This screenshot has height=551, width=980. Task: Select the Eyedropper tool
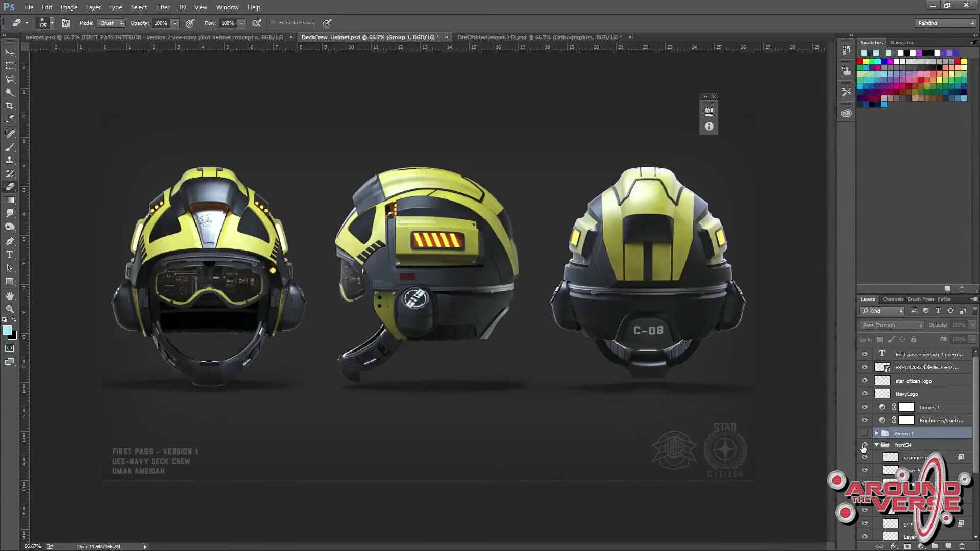(10, 119)
